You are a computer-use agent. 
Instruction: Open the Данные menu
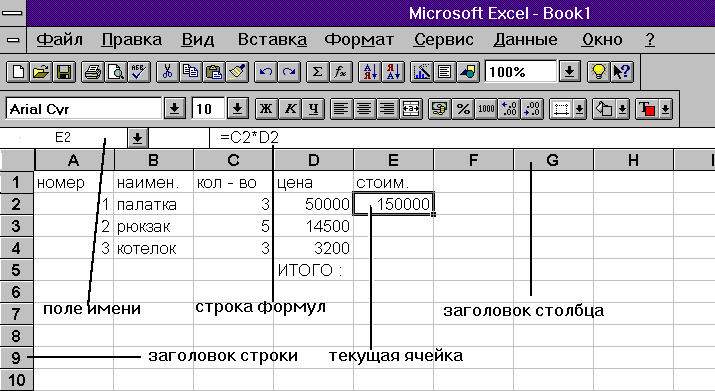[x=525, y=40]
